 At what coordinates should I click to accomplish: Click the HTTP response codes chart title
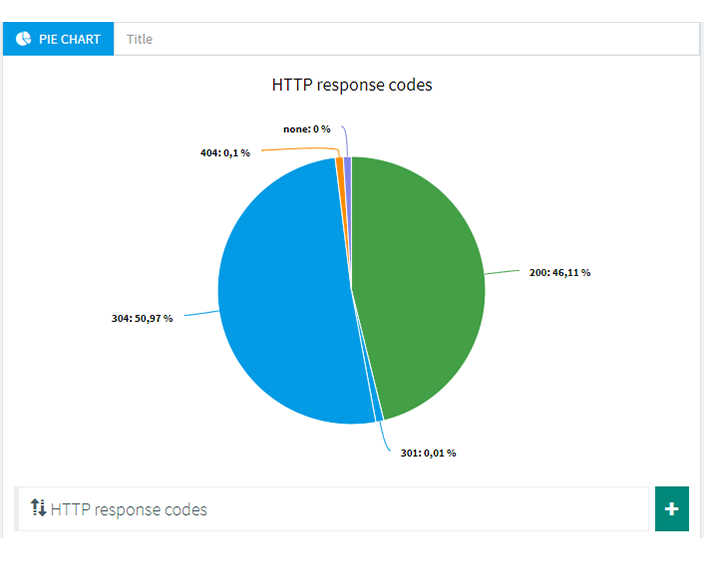352,85
